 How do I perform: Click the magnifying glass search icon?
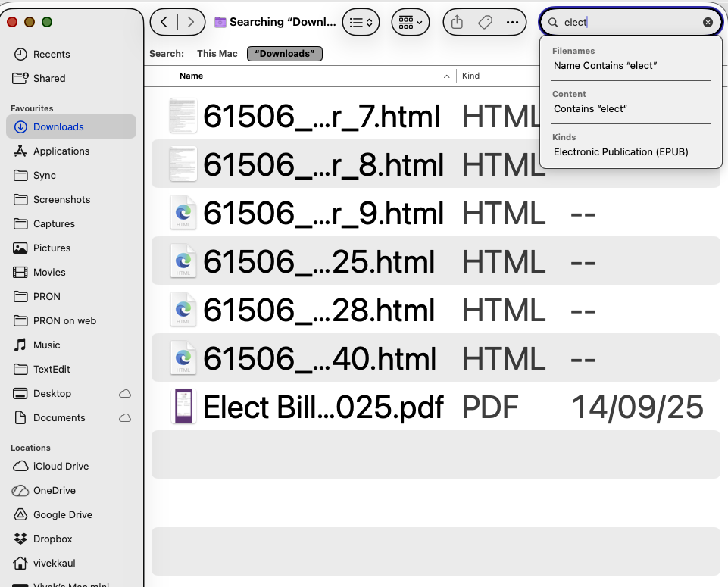click(x=553, y=22)
